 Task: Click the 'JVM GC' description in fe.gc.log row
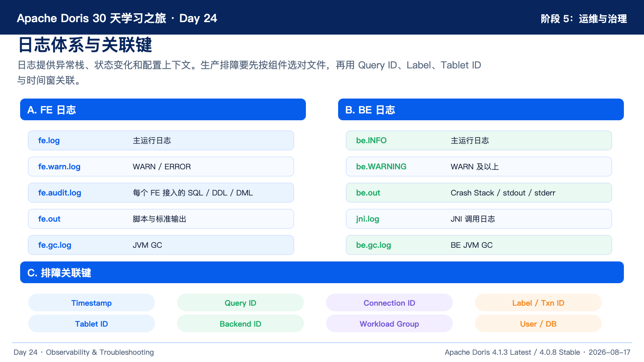point(147,245)
